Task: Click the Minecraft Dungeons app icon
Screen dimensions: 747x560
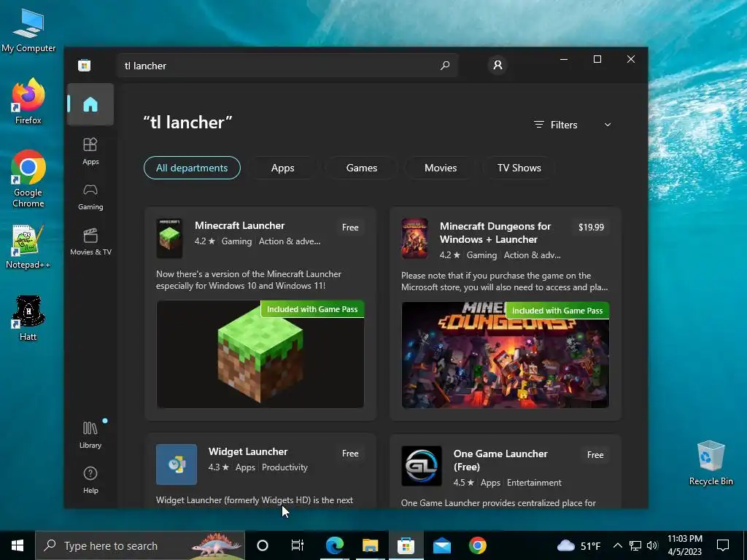Action: (414, 238)
